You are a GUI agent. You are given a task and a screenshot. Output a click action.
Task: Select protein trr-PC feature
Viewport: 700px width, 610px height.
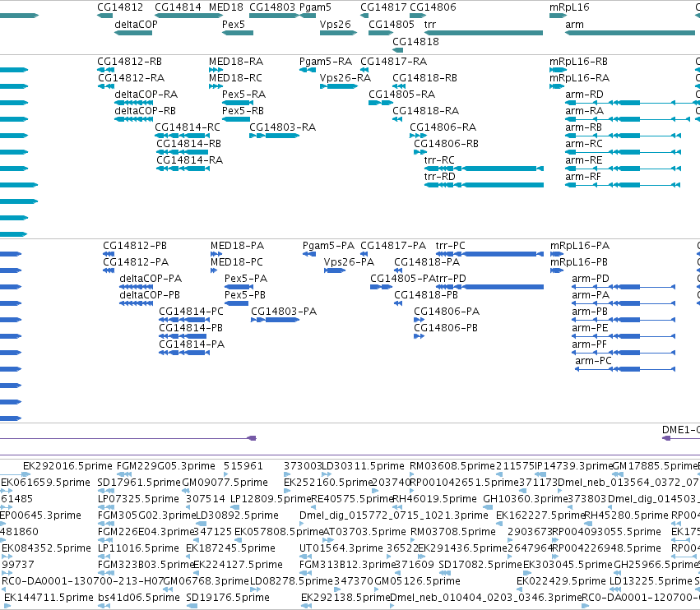coord(489,254)
